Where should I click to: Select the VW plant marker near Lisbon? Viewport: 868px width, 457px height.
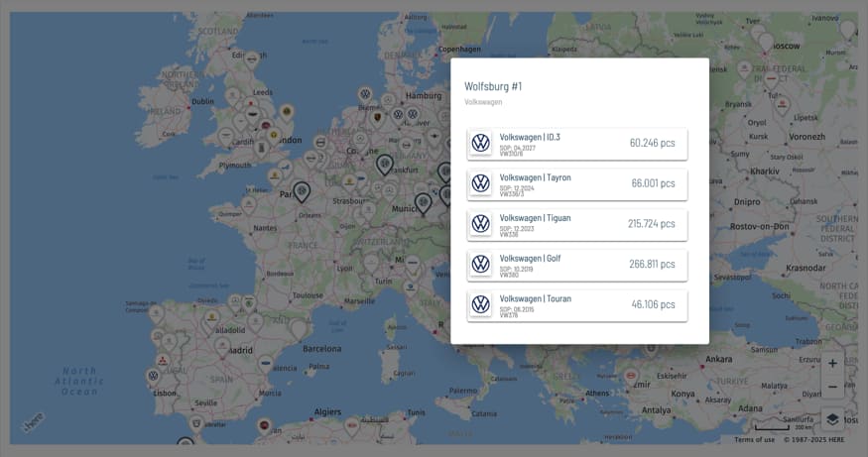(154, 378)
